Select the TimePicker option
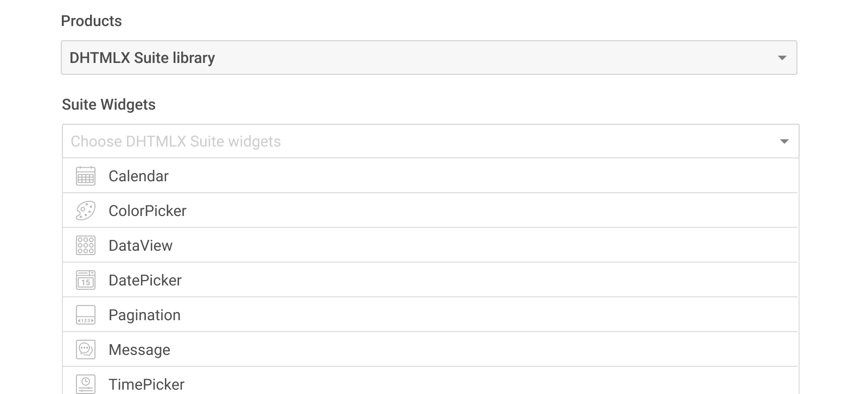 click(146, 384)
